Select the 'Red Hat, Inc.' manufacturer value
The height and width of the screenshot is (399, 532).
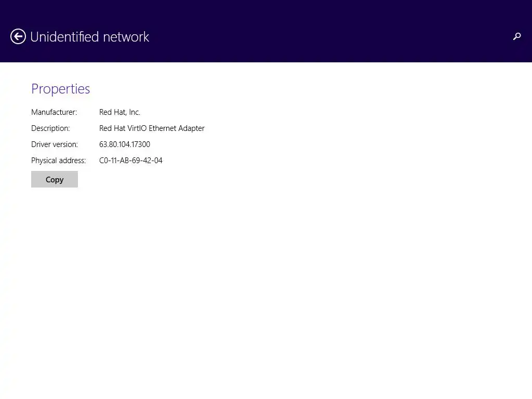click(x=119, y=112)
